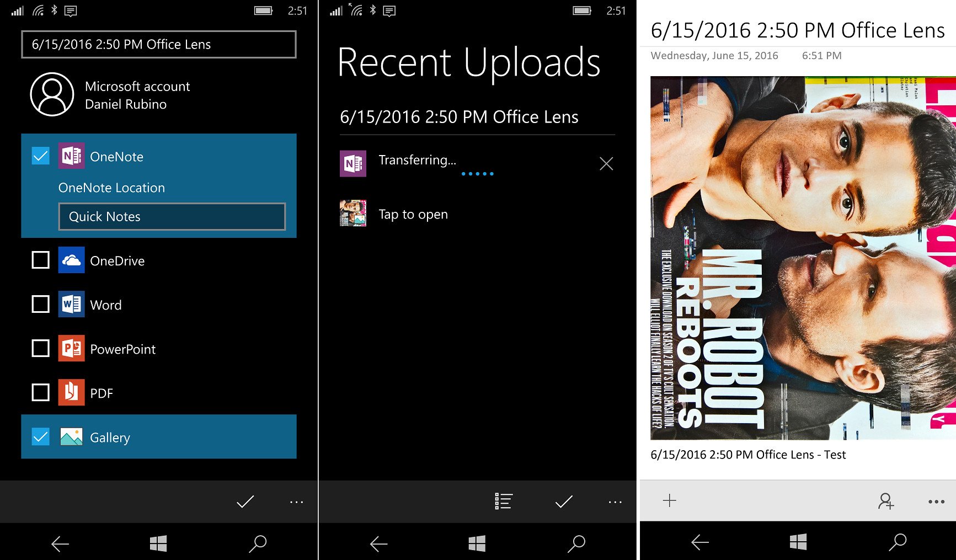Cancel the OneNote transfer with X

606,163
